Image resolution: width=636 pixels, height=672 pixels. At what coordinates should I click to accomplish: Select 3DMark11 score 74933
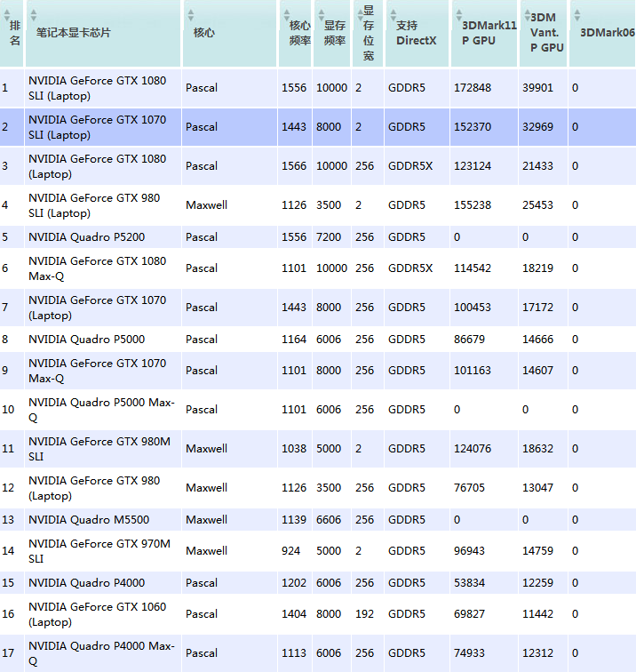coord(469,653)
